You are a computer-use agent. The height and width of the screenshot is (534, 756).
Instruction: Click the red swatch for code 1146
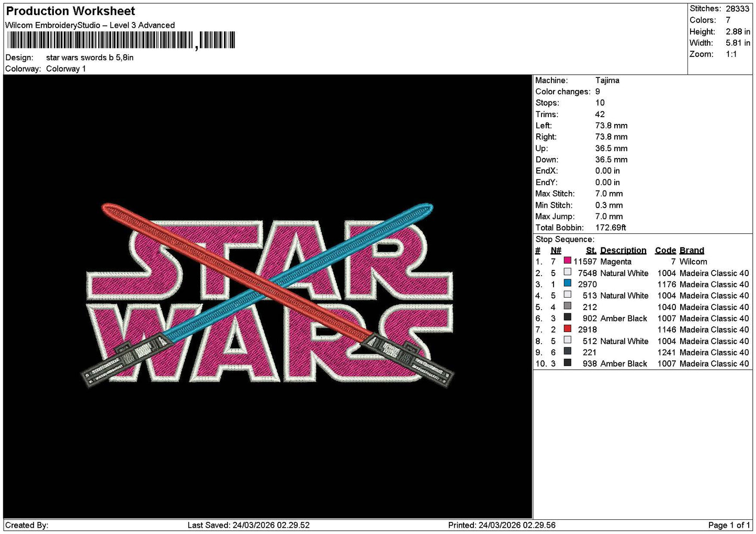567,328
